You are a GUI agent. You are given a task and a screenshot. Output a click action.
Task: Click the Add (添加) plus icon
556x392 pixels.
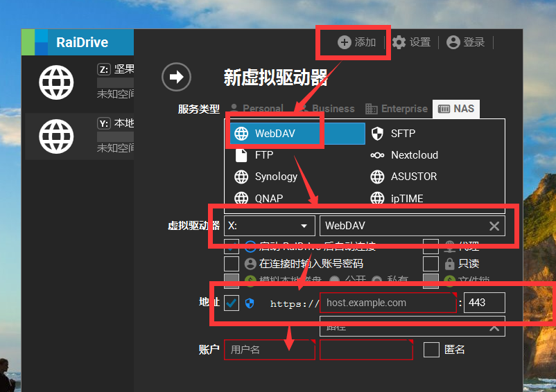tap(344, 42)
